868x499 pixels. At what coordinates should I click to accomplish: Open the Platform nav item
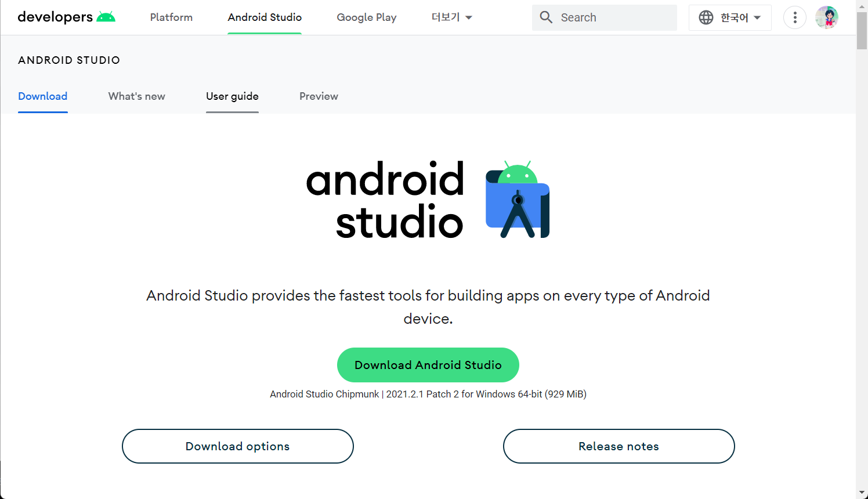click(171, 17)
